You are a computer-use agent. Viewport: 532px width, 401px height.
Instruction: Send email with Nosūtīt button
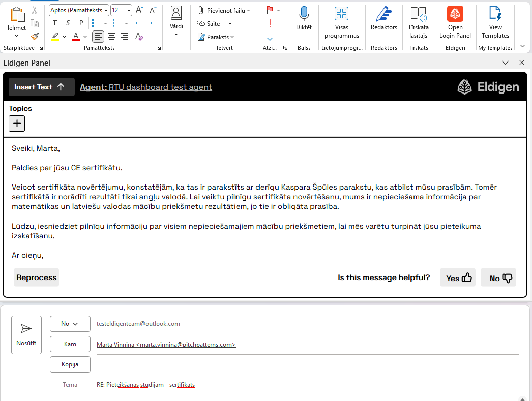coord(26,335)
